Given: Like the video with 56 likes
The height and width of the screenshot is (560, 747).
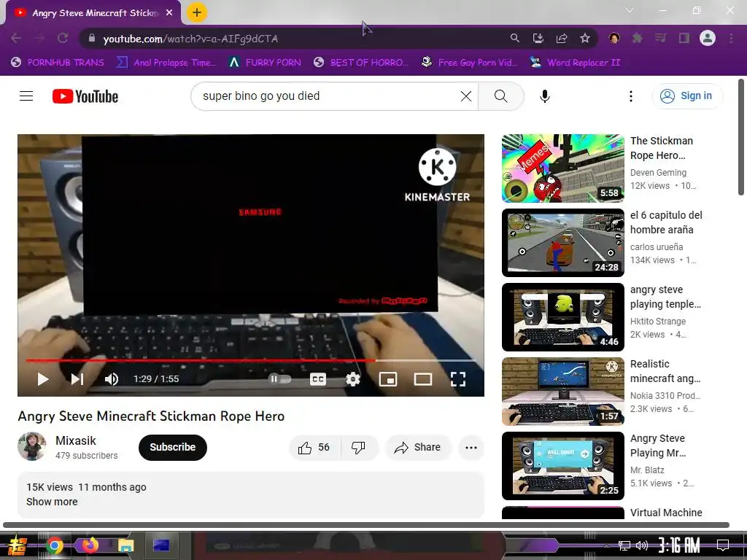Looking at the screenshot, I should [314, 448].
